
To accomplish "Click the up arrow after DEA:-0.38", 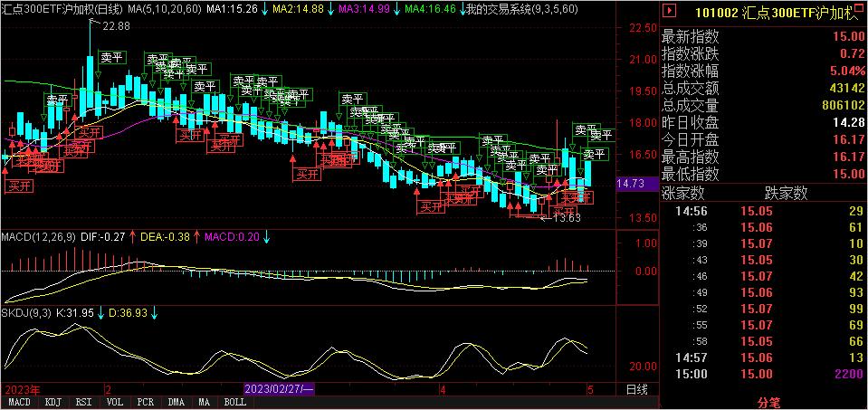I will pyautogui.click(x=197, y=237).
